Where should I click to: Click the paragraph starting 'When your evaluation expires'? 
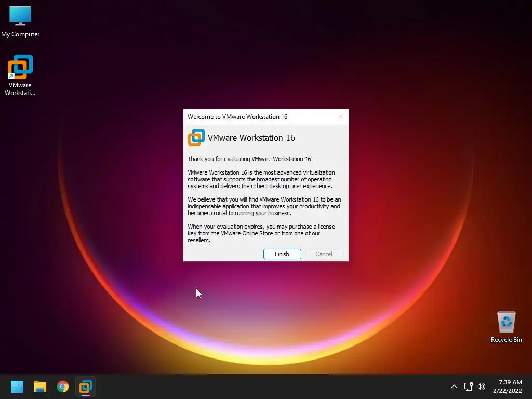(261, 233)
